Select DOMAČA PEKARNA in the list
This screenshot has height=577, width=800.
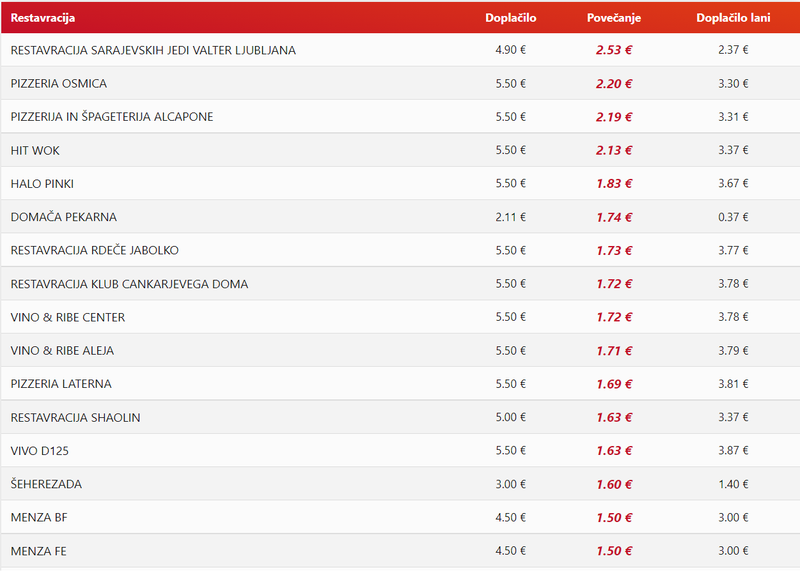(x=63, y=217)
